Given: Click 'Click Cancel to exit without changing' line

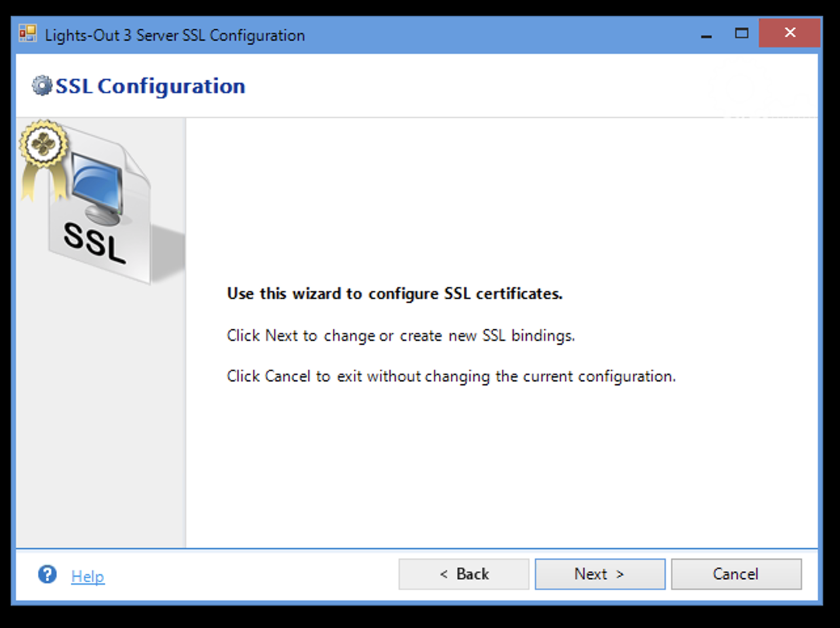Looking at the screenshot, I should (x=451, y=376).
